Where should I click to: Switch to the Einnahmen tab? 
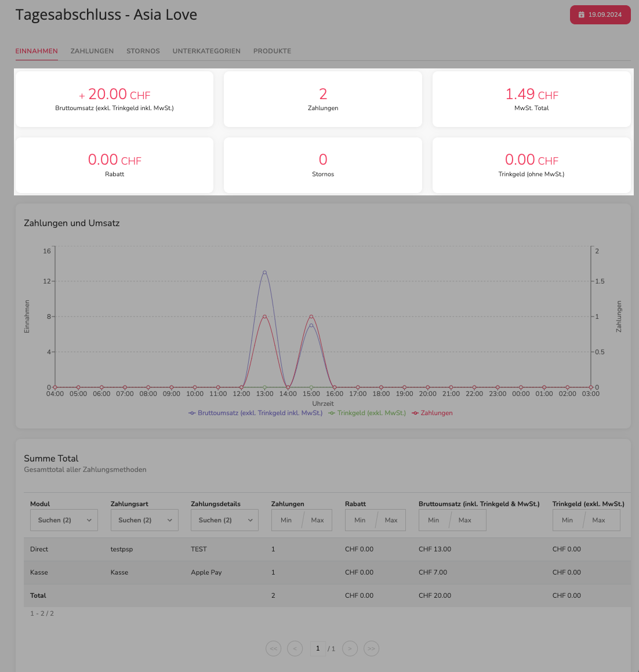click(x=37, y=51)
